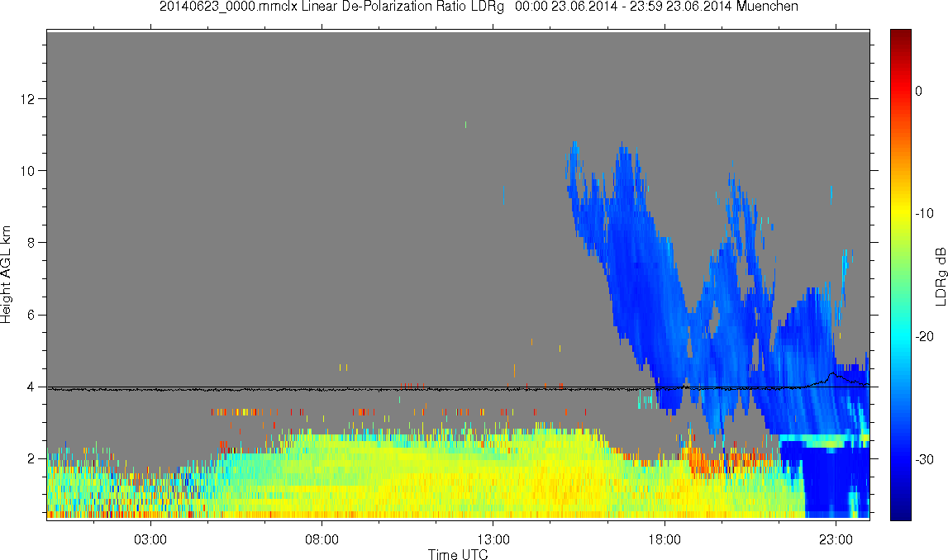Click the colorbar value -30 label
This screenshot has height=560, width=948.
tap(924, 460)
